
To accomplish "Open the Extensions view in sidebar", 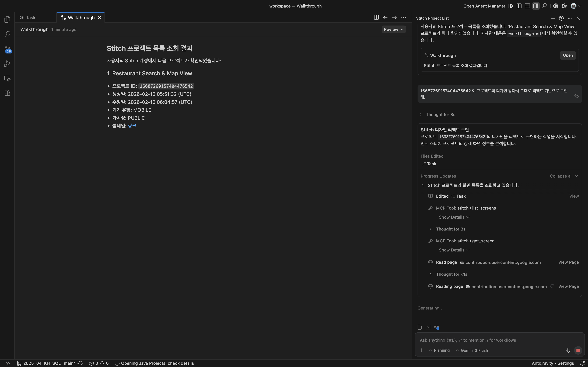I will click(x=7, y=93).
